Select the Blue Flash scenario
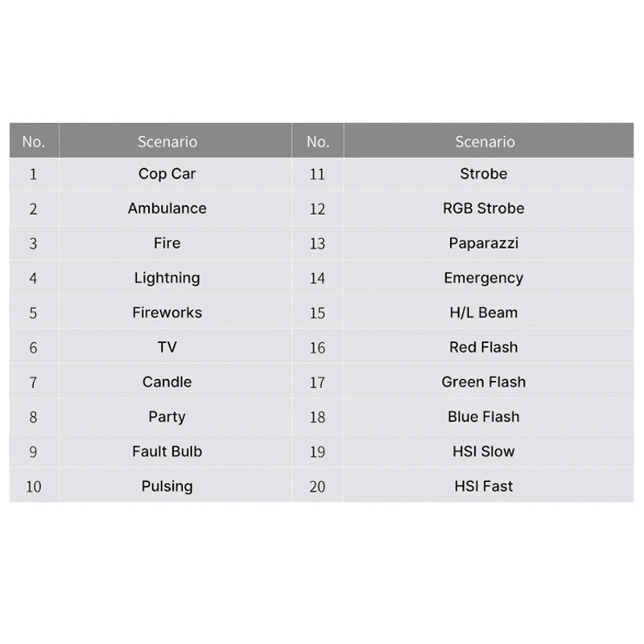Image resolution: width=644 pixels, height=644 pixels. pyautogui.click(x=483, y=417)
